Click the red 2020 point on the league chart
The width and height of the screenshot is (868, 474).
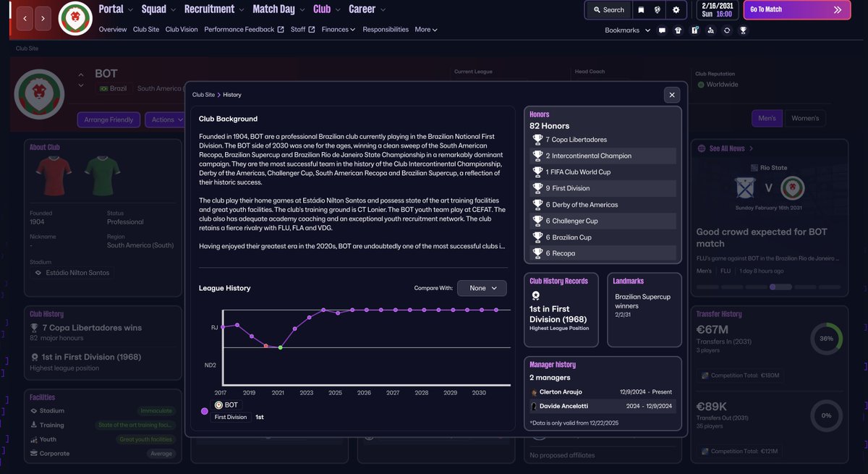pyautogui.click(x=266, y=346)
